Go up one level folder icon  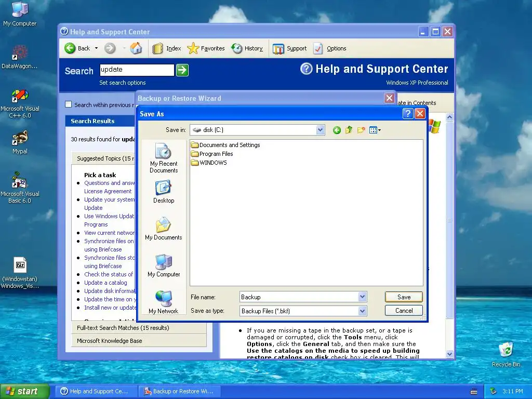tap(349, 130)
